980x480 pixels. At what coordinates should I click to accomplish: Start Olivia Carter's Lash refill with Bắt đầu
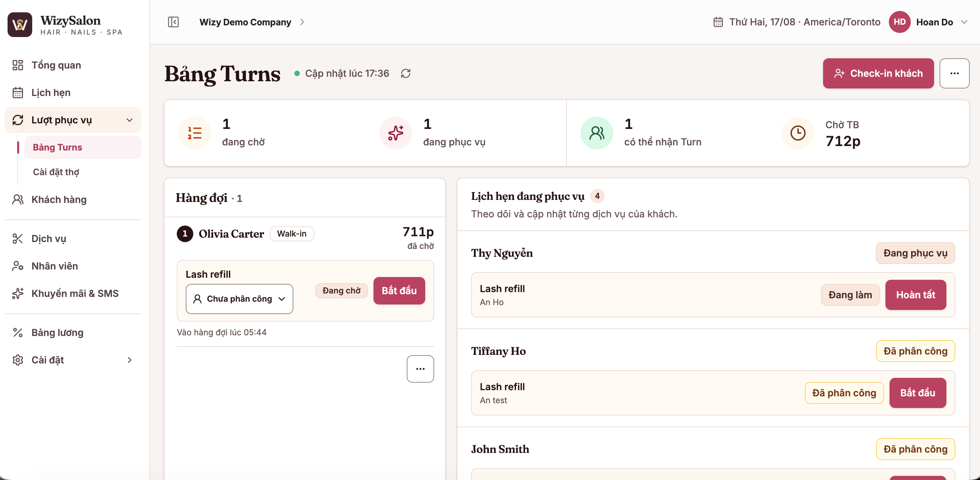[x=399, y=291]
